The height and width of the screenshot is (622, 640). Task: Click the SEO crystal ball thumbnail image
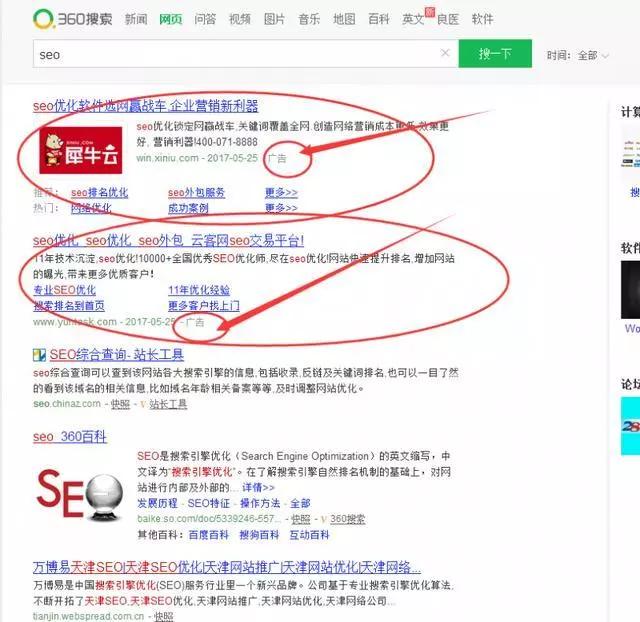tap(80, 495)
